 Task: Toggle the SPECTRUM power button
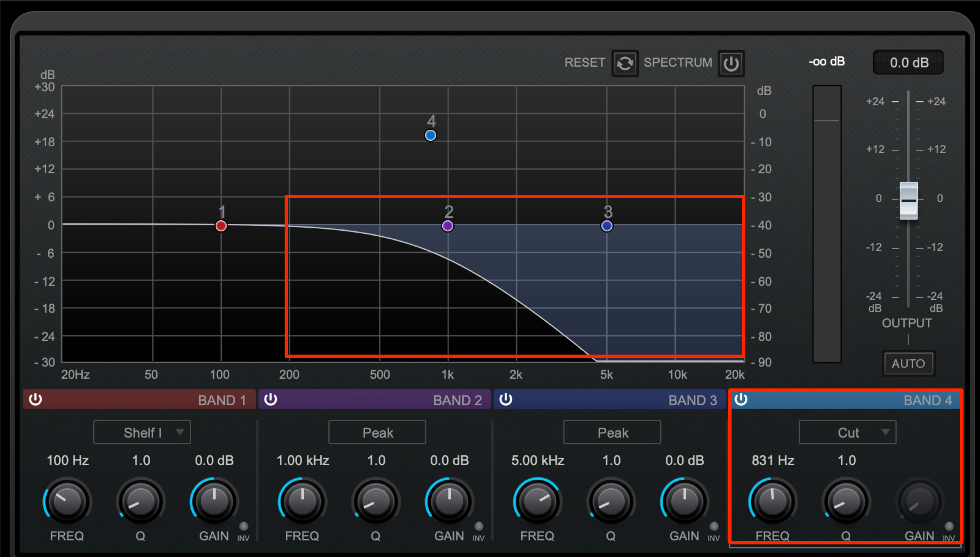point(731,63)
